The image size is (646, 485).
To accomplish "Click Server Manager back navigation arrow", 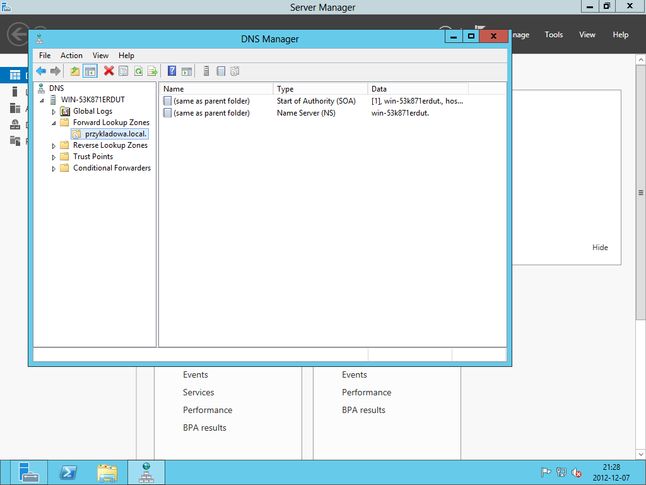I will coord(17,34).
